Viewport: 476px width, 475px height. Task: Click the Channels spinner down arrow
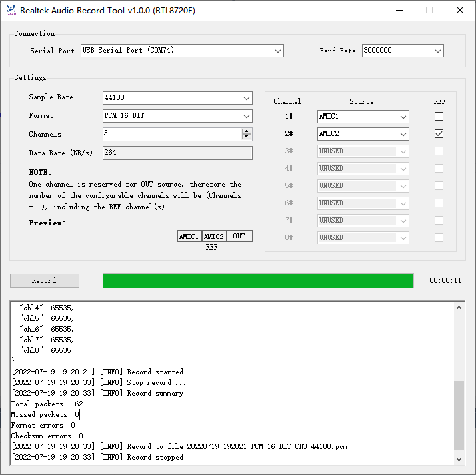coord(247,137)
